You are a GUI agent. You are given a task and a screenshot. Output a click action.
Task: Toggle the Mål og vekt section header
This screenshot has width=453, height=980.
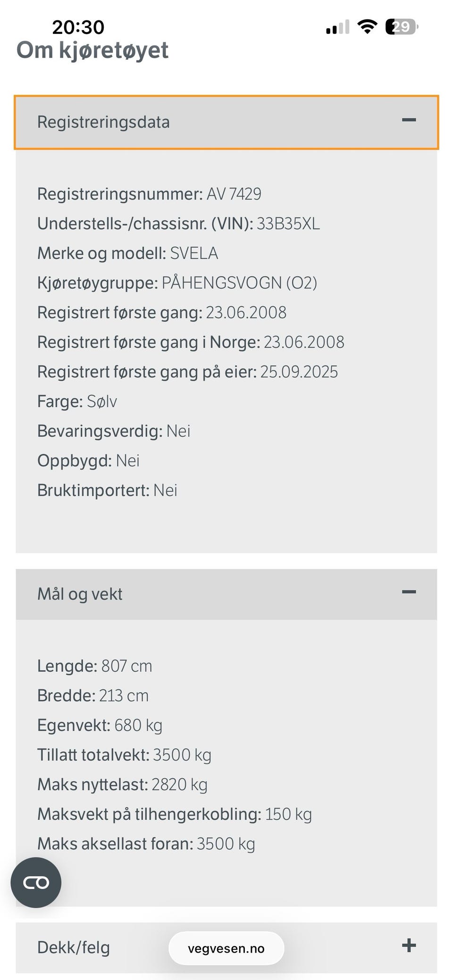pos(226,594)
